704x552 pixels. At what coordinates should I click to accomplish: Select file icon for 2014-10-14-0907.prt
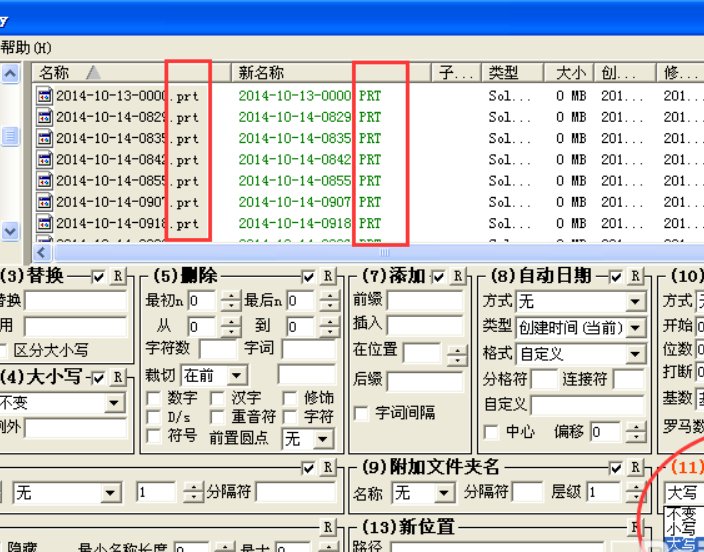44,202
